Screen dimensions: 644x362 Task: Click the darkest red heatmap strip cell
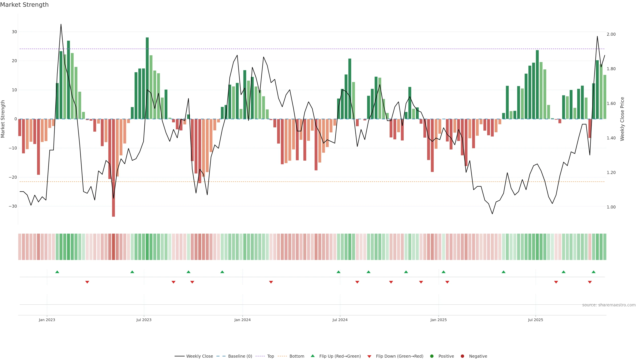click(x=114, y=247)
